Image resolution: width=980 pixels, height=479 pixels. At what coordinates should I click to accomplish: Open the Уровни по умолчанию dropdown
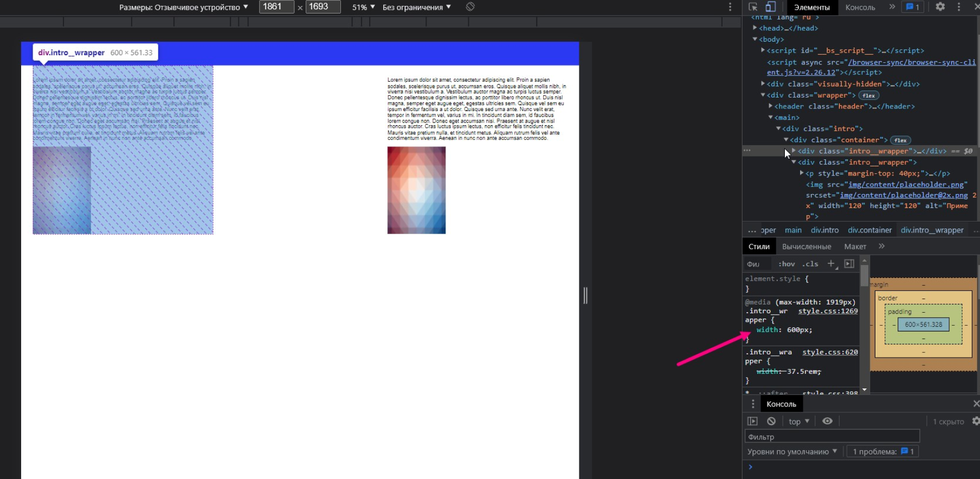[792, 452]
